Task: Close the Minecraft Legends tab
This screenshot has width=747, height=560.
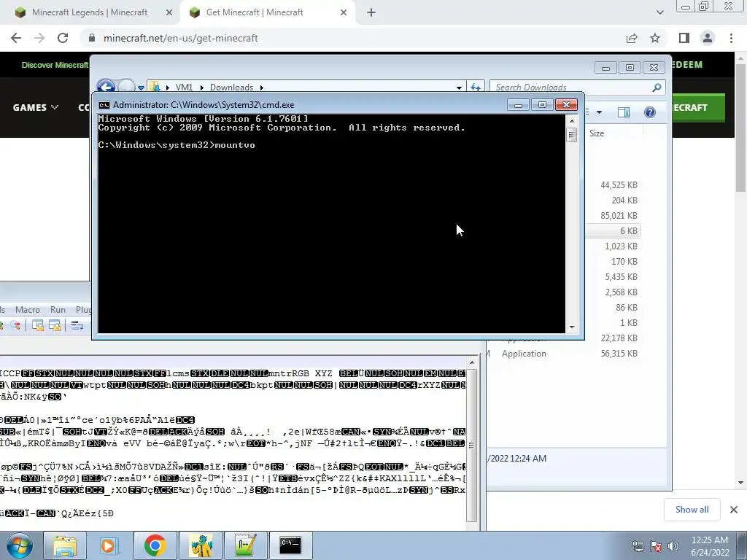Action: tap(169, 12)
